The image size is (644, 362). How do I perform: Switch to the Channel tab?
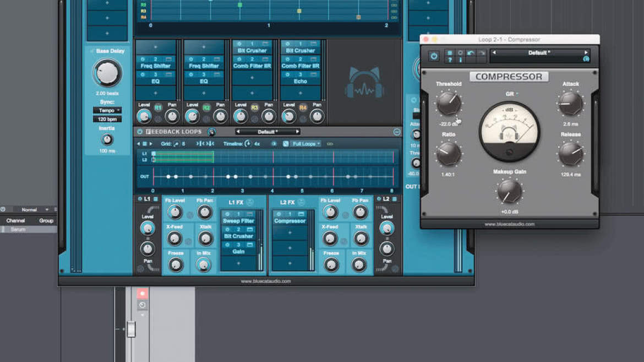(15, 220)
